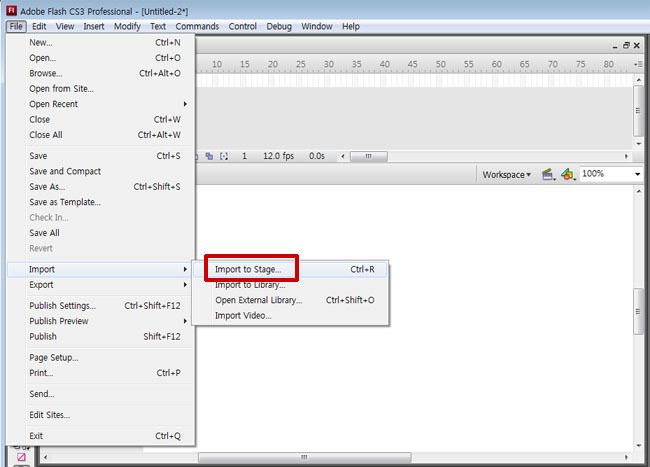This screenshot has width=650, height=467.
Task: Open the Control menu
Action: pyautogui.click(x=243, y=27)
